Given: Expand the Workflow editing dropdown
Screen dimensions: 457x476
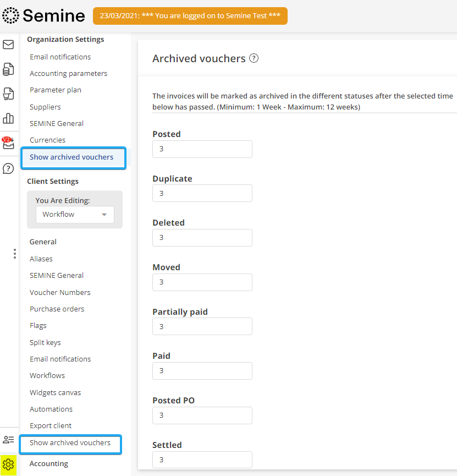Looking at the screenshot, I should click(75, 215).
